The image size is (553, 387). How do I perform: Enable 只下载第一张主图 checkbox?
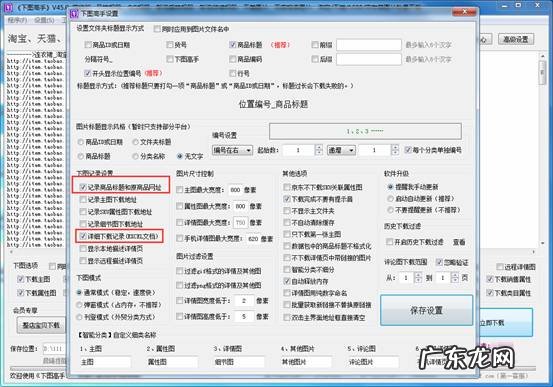[x=287, y=234]
